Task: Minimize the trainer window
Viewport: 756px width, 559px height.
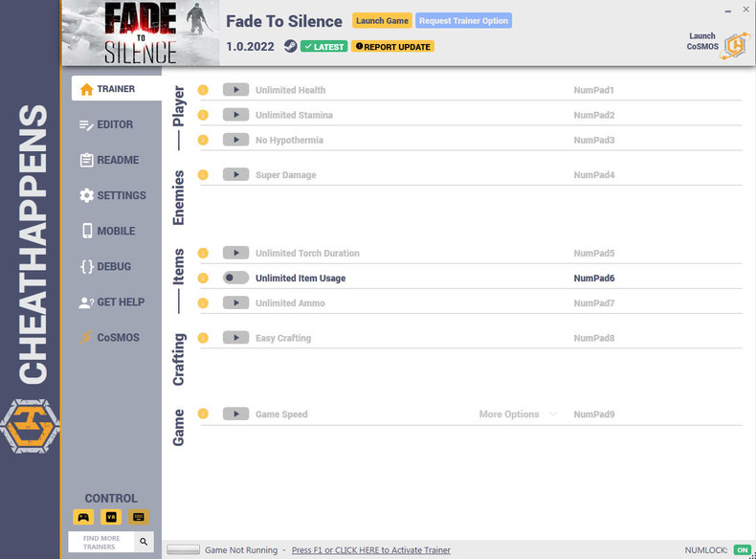Action: pyautogui.click(x=727, y=11)
